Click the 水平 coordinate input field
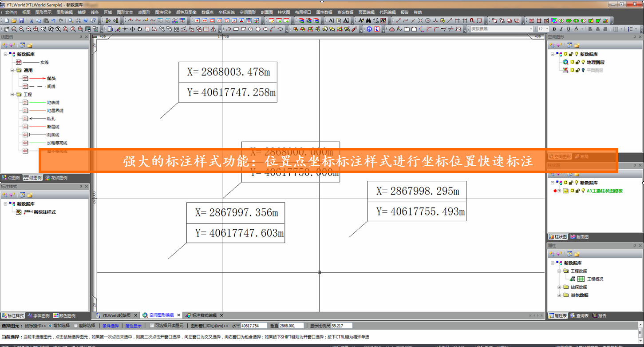The height and width of the screenshot is (347, 644). (253, 326)
